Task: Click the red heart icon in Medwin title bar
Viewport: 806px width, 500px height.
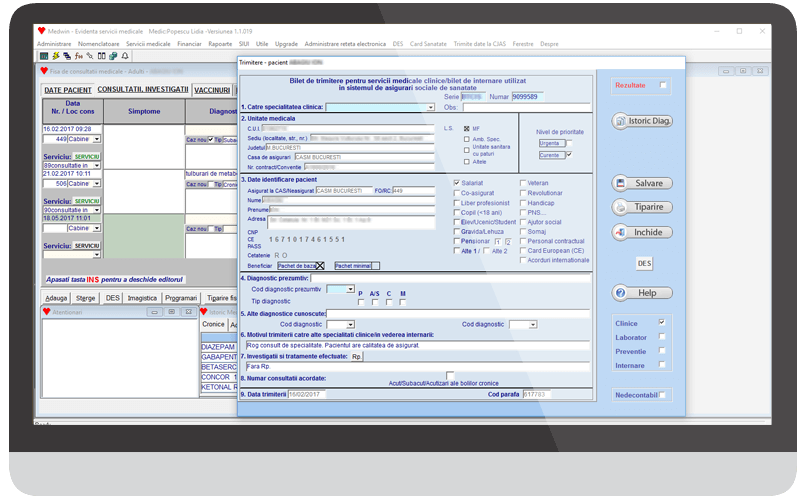Action: (42, 31)
